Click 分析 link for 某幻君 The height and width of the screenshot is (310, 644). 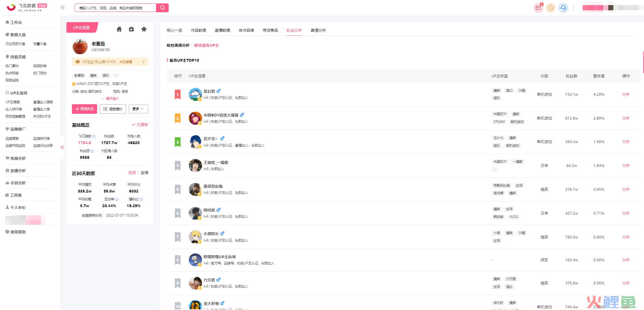(626, 94)
